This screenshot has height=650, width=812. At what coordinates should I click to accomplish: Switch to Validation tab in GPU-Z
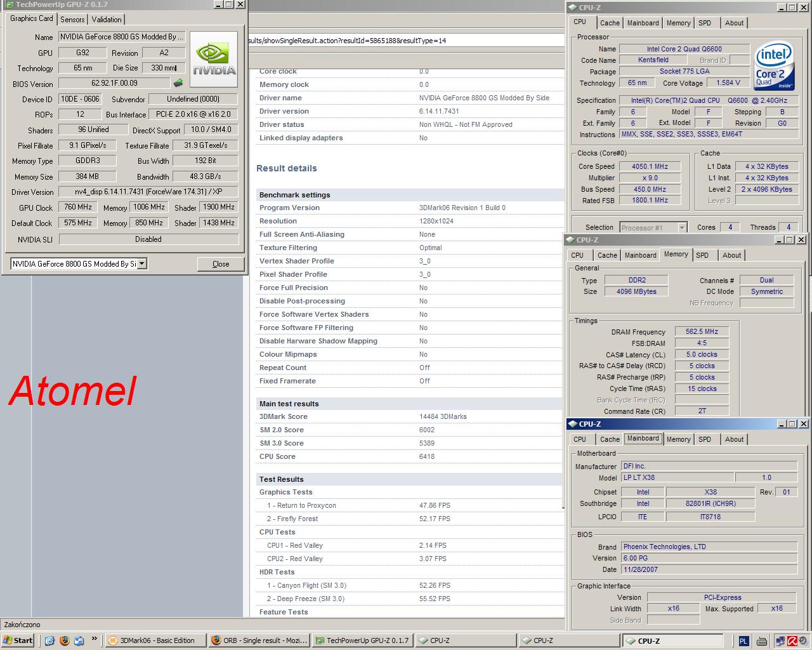pos(107,20)
